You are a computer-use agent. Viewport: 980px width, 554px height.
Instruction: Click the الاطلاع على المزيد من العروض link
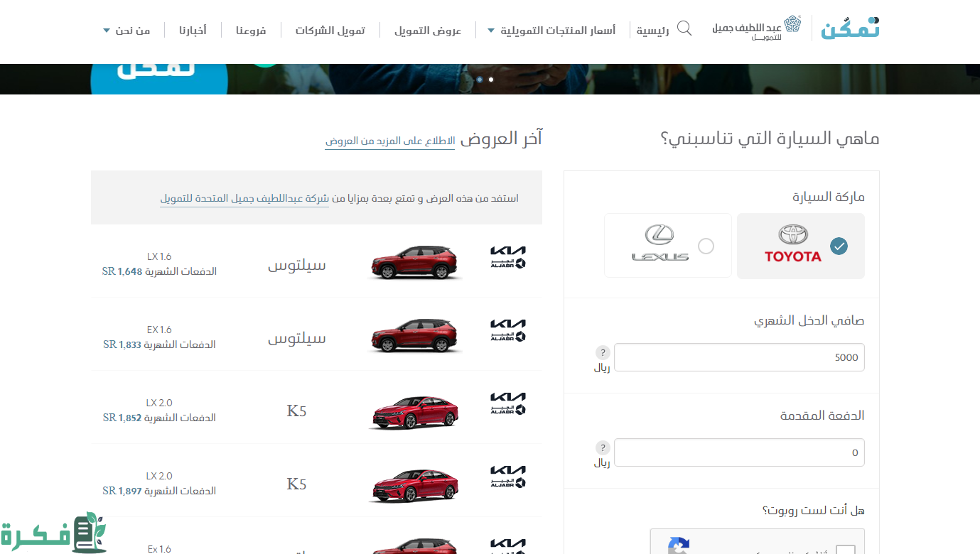click(390, 141)
